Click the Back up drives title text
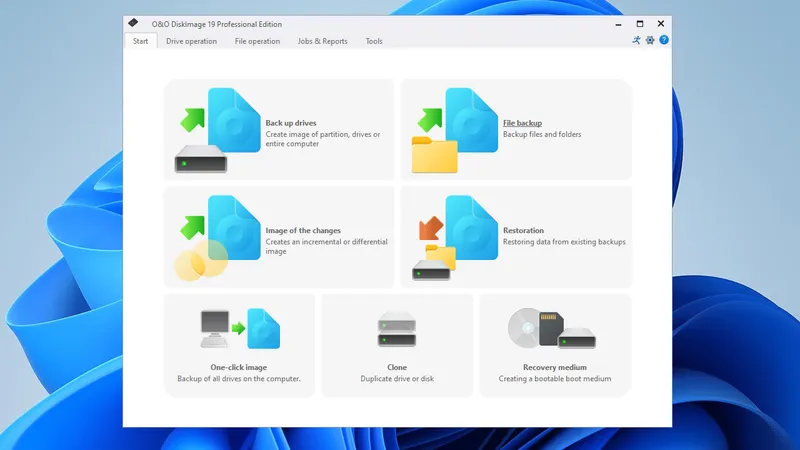 [291, 123]
